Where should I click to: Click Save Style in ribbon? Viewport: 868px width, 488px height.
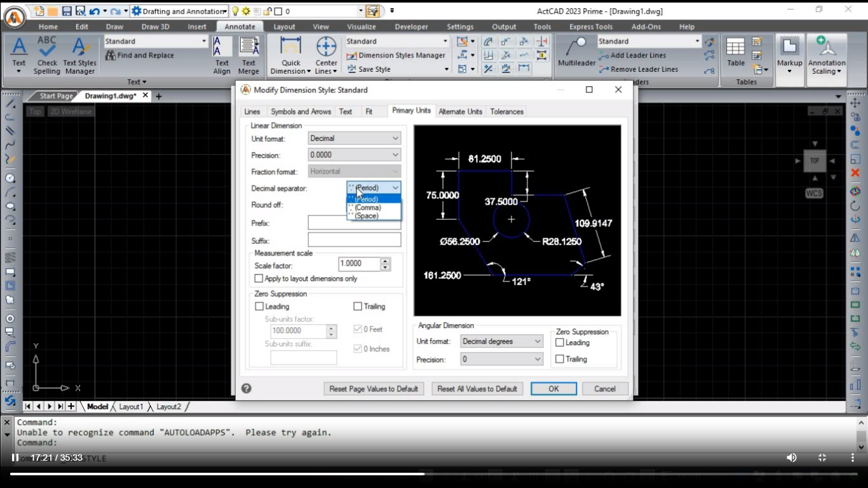tap(369, 69)
